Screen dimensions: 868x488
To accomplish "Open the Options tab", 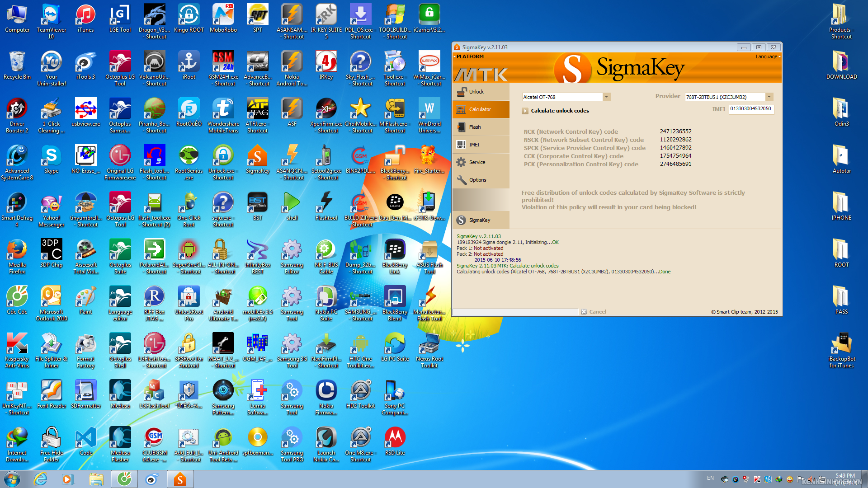I will click(x=481, y=180).
